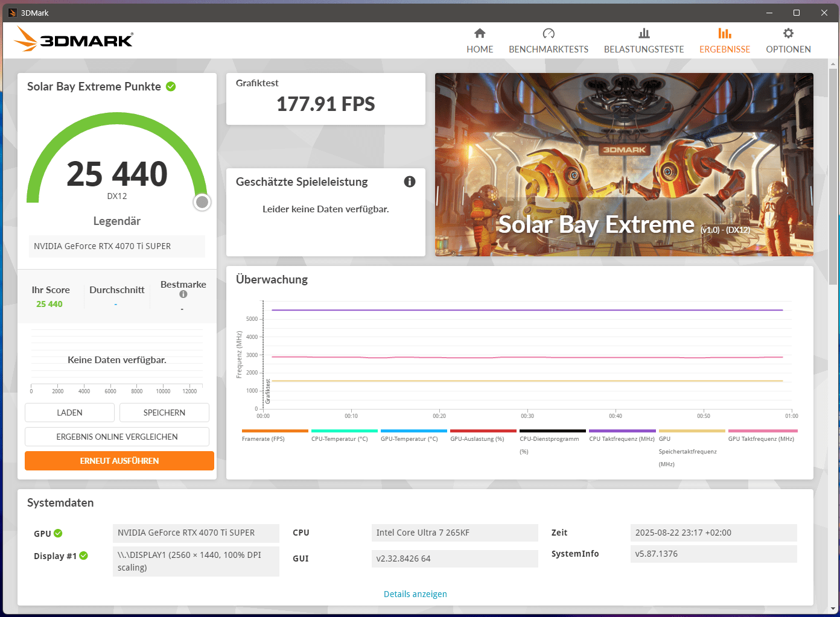Open the OPTIONEN tab
The image size is (840, 617).
coord(788,41)
